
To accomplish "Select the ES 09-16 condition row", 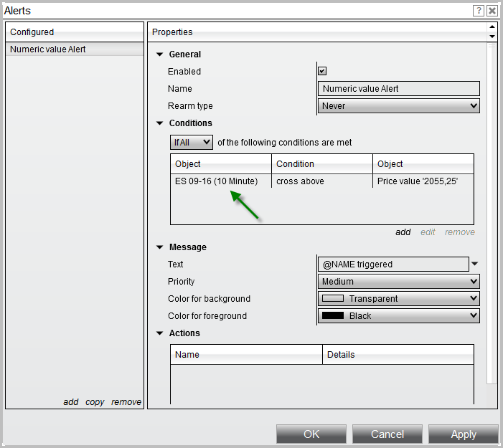I will pos(216,181).
